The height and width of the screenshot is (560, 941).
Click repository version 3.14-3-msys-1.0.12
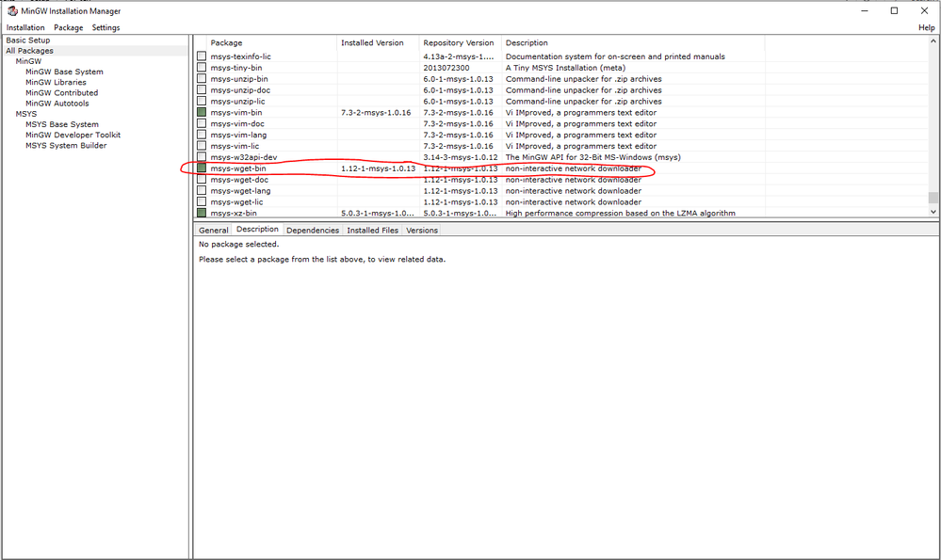click(x=461, y=158)
